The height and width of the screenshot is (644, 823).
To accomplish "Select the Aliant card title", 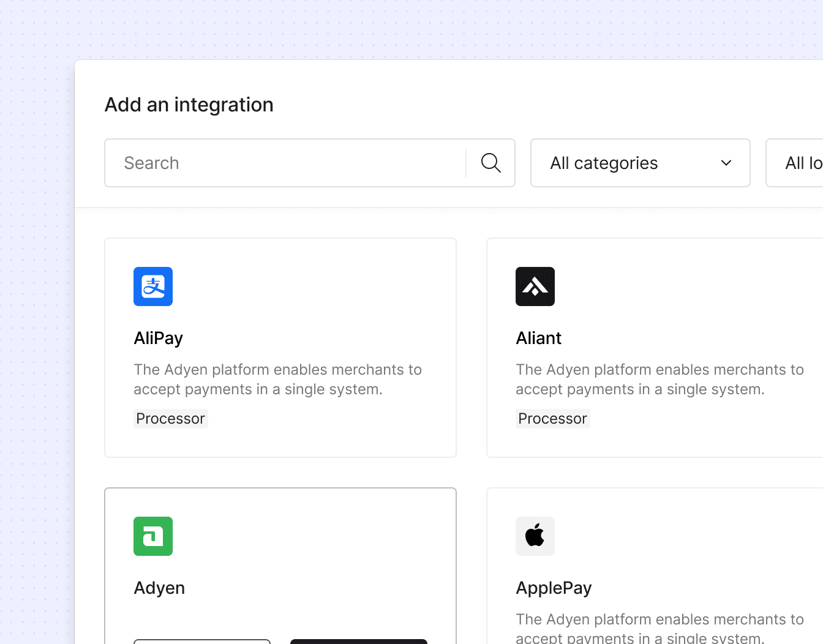I will coord(539,339).
